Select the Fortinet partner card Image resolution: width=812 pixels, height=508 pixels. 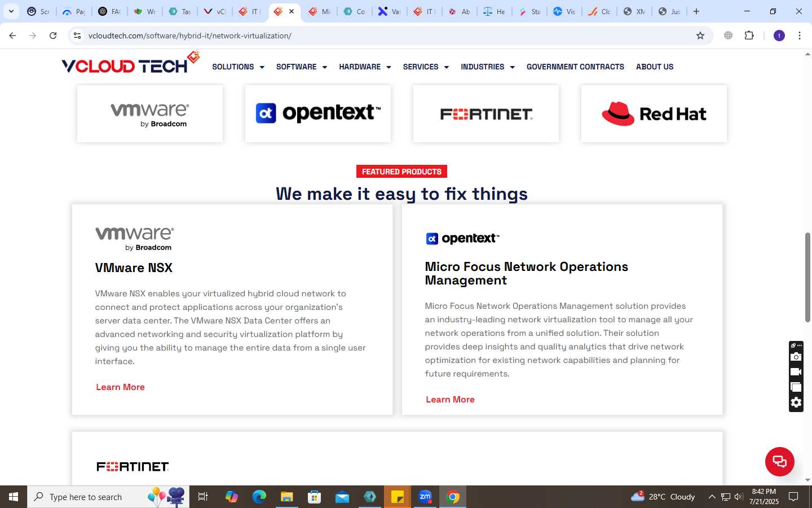(486, 113)
